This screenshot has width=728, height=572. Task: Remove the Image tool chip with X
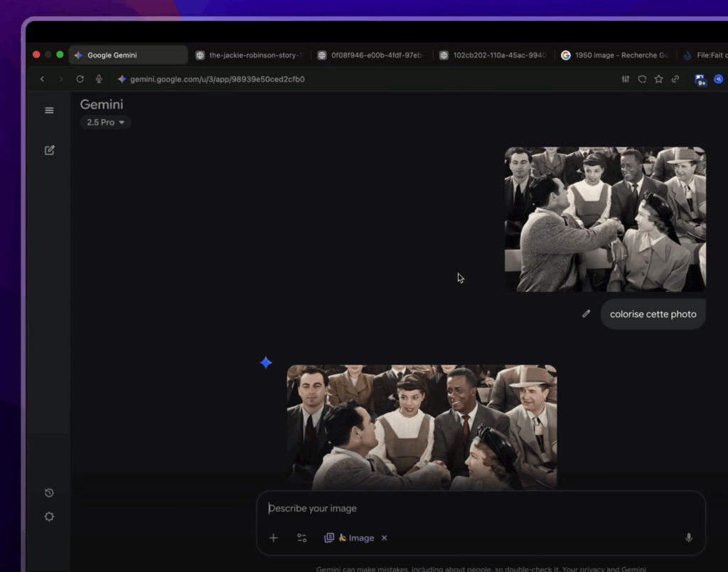(384, 538)
